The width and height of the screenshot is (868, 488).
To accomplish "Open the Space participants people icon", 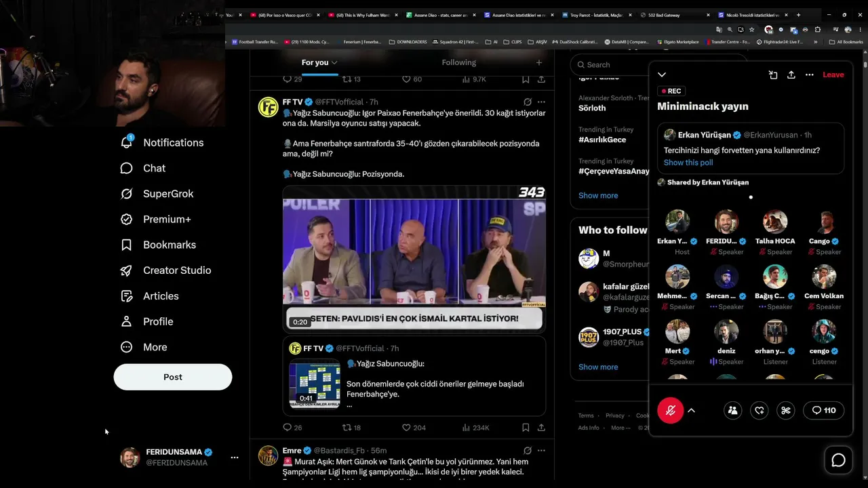I will tap(733, 410).
